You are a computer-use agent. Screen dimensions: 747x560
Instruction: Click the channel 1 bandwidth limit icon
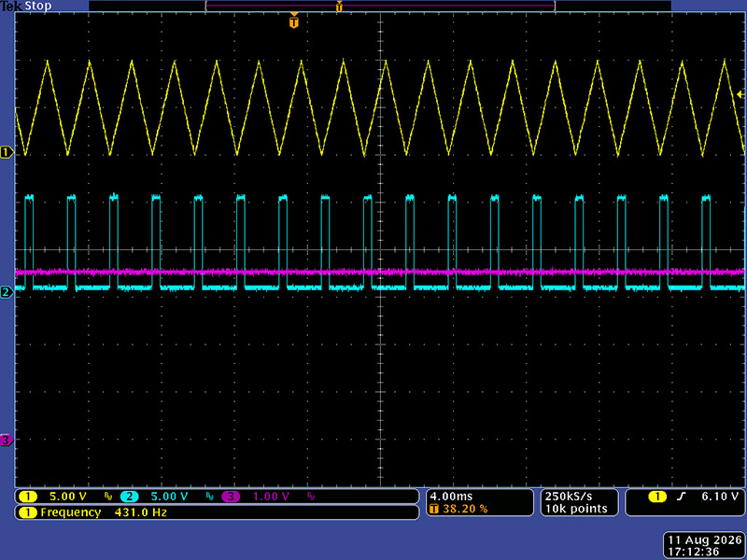point(108,497)
